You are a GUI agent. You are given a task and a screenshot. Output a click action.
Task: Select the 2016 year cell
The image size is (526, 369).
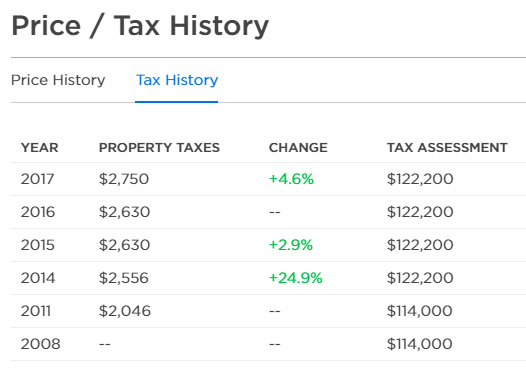38,212
